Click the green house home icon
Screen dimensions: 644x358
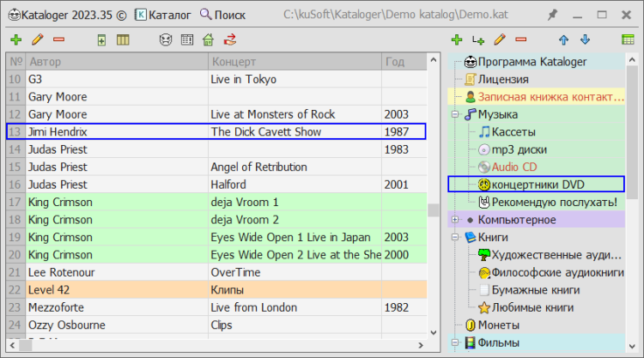coord(209,39)
